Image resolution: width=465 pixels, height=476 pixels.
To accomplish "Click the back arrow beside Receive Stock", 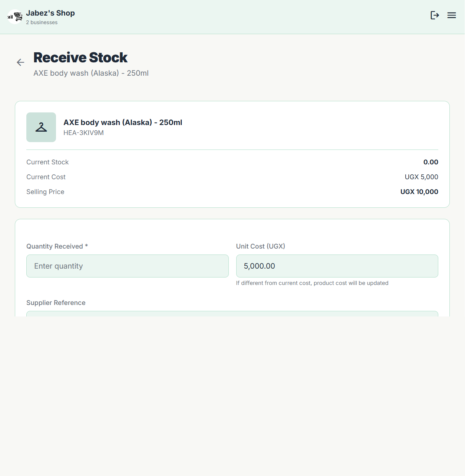I will pos(20,62).
